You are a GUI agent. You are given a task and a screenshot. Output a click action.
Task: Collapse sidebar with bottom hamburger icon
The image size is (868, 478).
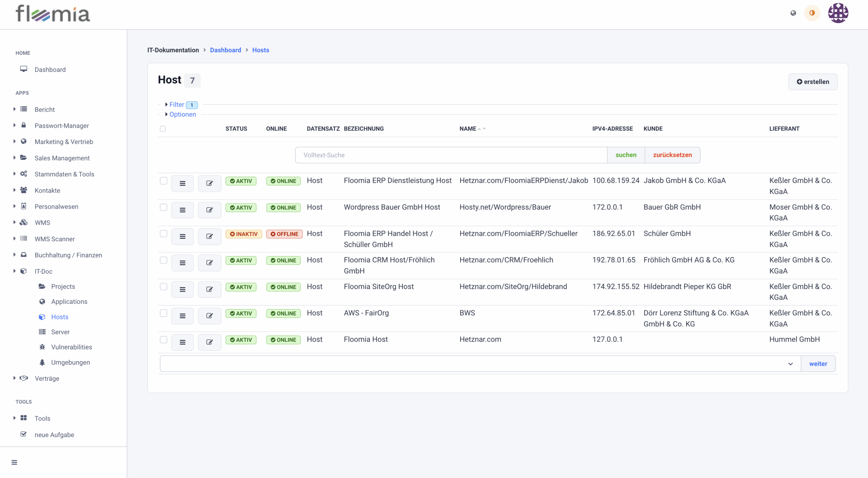tap(14, 462)
